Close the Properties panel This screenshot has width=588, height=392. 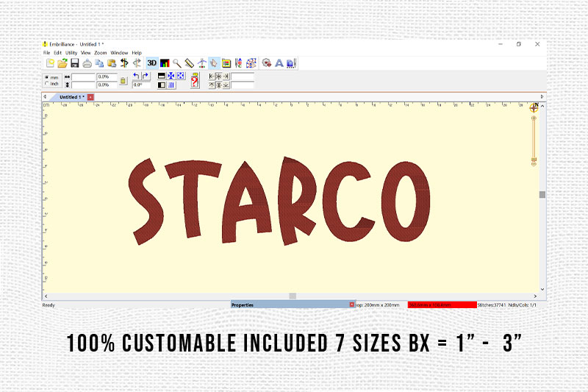(x=352, y=304)
